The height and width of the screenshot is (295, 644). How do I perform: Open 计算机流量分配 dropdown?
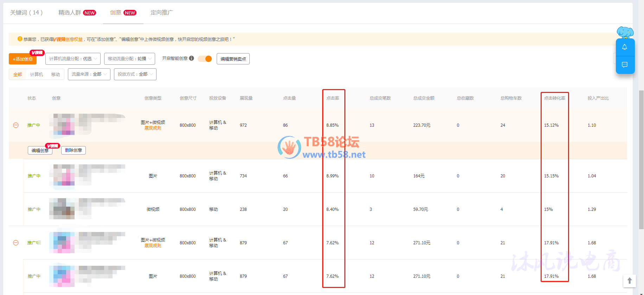click(73, 59)
